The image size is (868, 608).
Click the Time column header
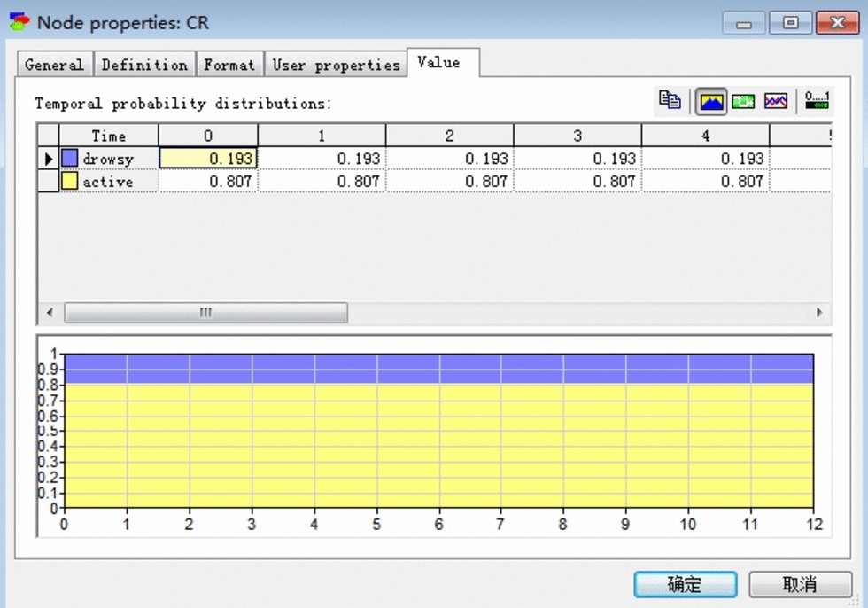108,136
